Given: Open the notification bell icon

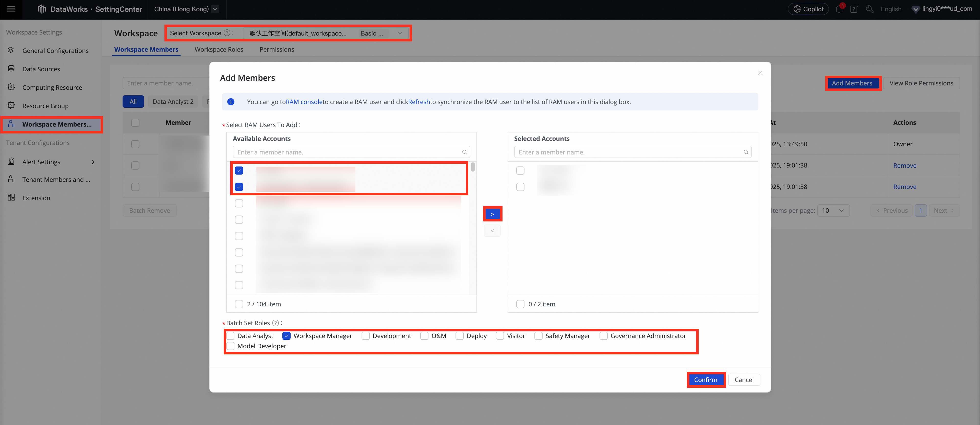Looking at the screenshot, I should click(x=839, y=9).
